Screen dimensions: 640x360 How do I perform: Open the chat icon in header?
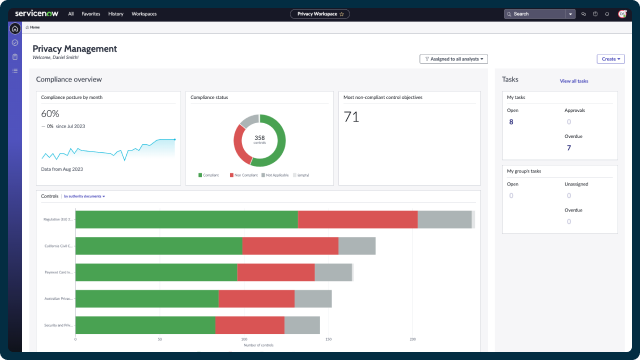pyautogui.click(x=583, y=14)
